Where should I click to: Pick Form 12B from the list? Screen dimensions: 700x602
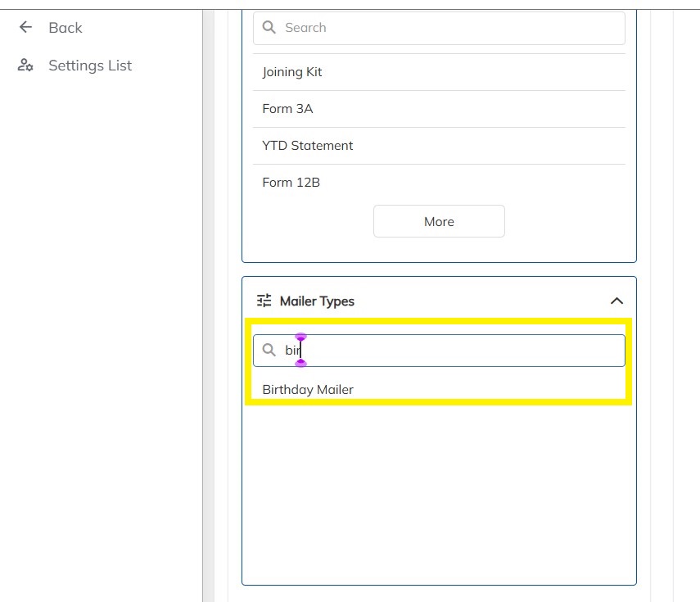(291, 183)
